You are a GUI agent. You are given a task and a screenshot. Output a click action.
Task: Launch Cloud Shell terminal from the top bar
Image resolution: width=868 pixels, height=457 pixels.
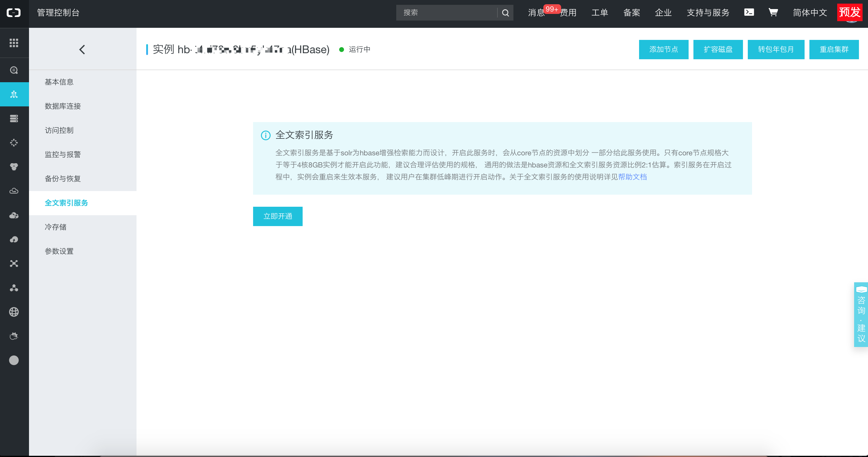pyautogui.click(x=749, y=12)
